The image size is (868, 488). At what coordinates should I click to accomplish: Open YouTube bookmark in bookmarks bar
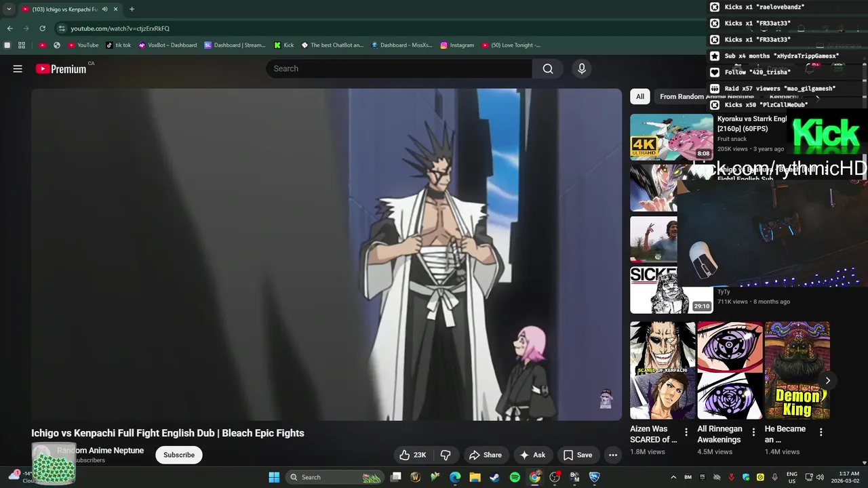click(83, 45)
